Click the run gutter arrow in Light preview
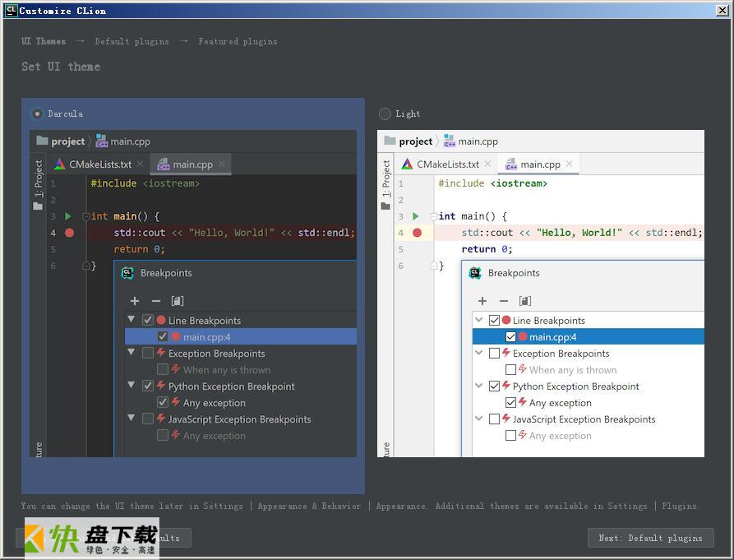734x560 pixels. 416,216
